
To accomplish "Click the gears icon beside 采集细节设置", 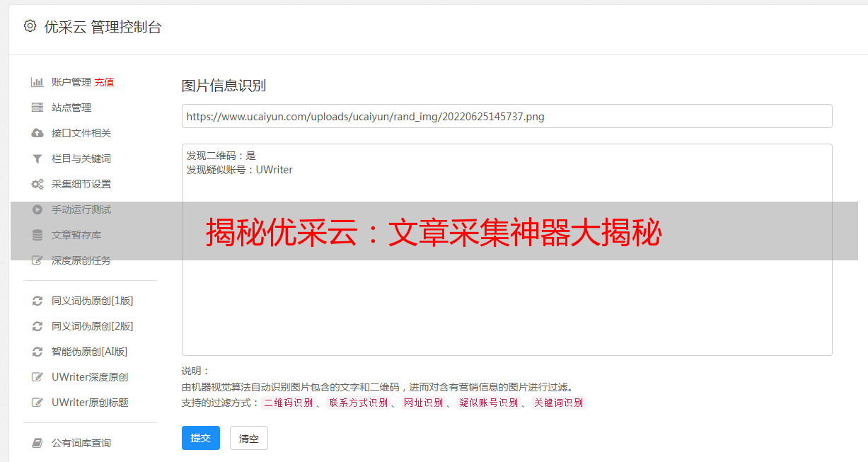I will click(x=37, y=184).
